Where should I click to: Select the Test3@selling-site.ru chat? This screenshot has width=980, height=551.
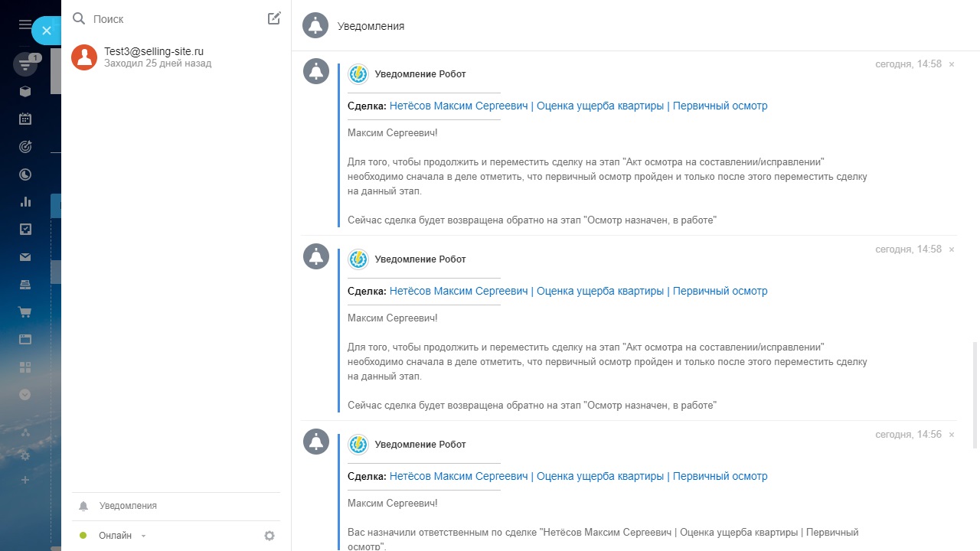point(153,57)
